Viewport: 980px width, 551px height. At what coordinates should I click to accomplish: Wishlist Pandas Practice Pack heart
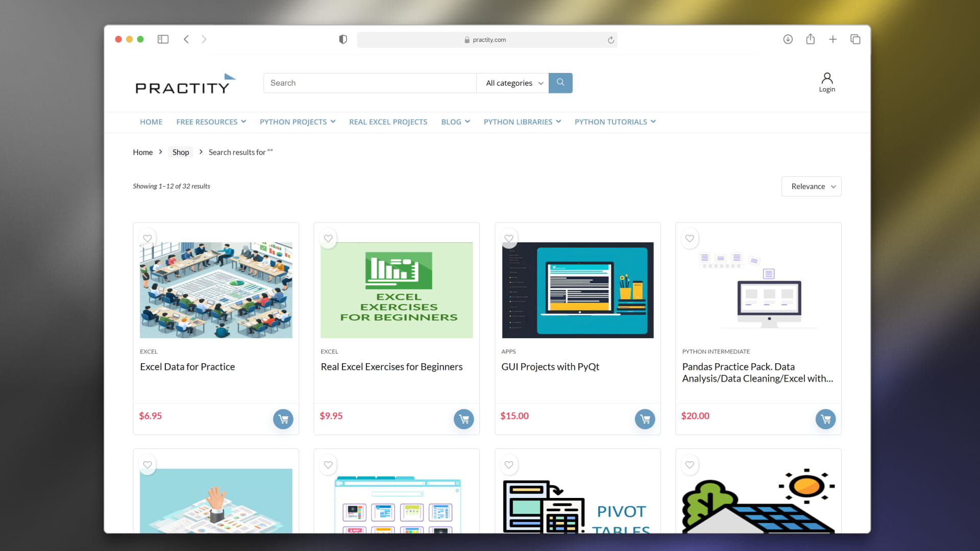[x=690, y=238]
